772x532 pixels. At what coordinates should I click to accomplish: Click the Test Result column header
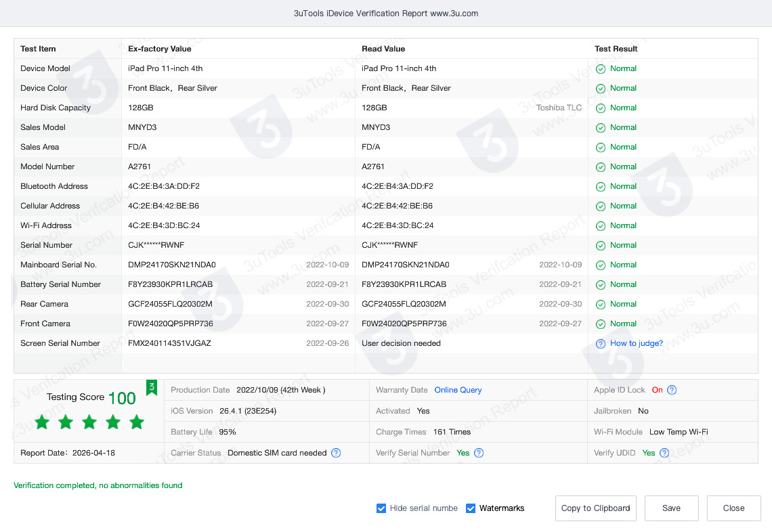pos(616,49)
